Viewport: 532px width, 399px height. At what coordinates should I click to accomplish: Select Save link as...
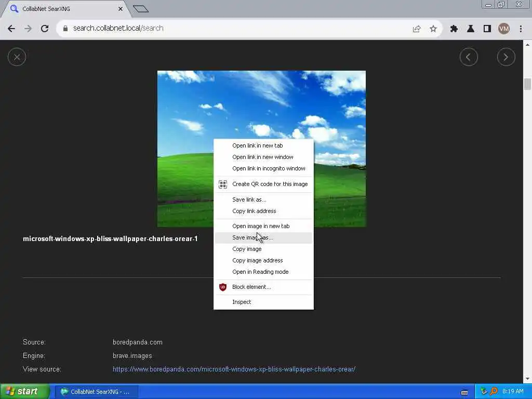pos(263,199)
